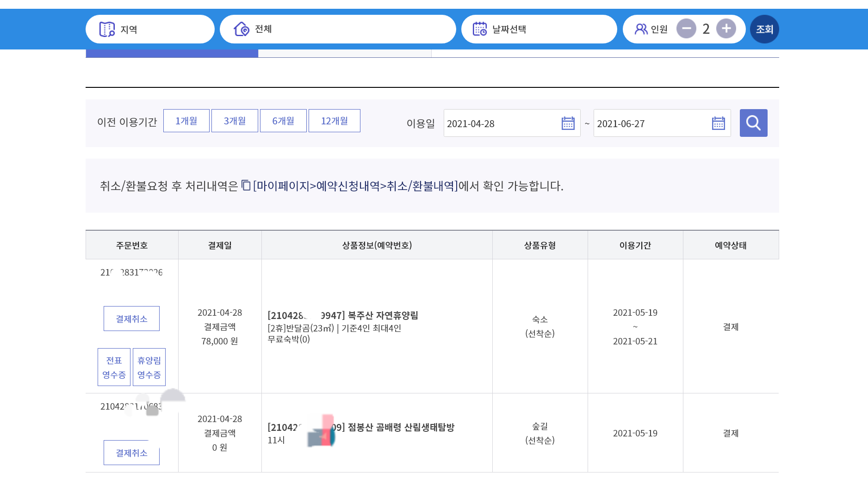Open the date selection calendar icon

point(480,29)
